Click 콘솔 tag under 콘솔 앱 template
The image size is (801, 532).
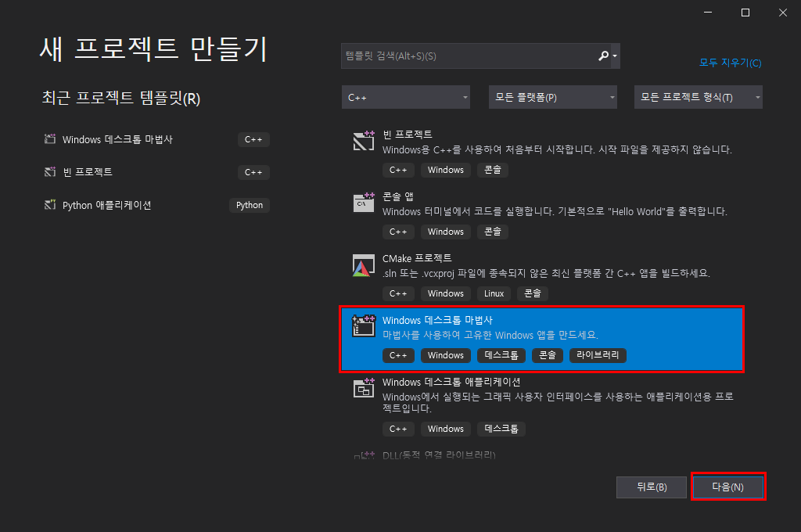493,232
